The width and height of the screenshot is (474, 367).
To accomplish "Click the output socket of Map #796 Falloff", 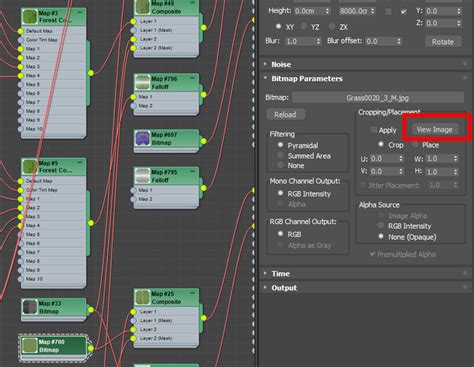I will tap(203, 95).
